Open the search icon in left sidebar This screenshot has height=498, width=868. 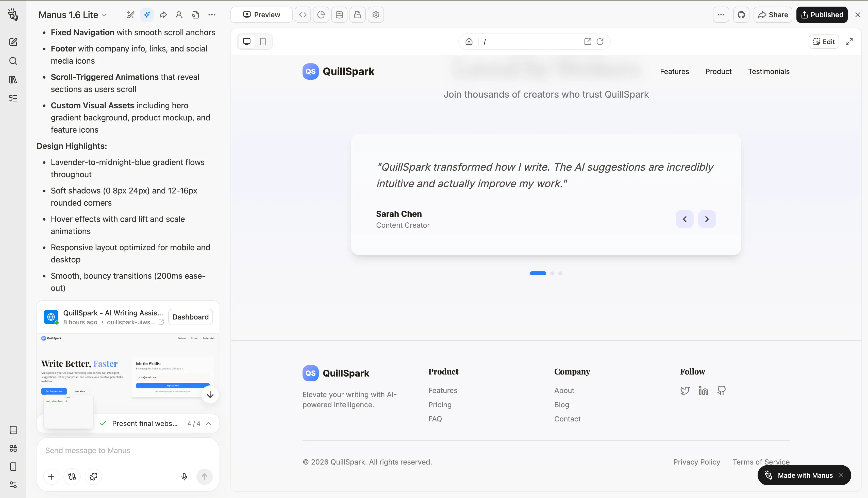(13, 61)
